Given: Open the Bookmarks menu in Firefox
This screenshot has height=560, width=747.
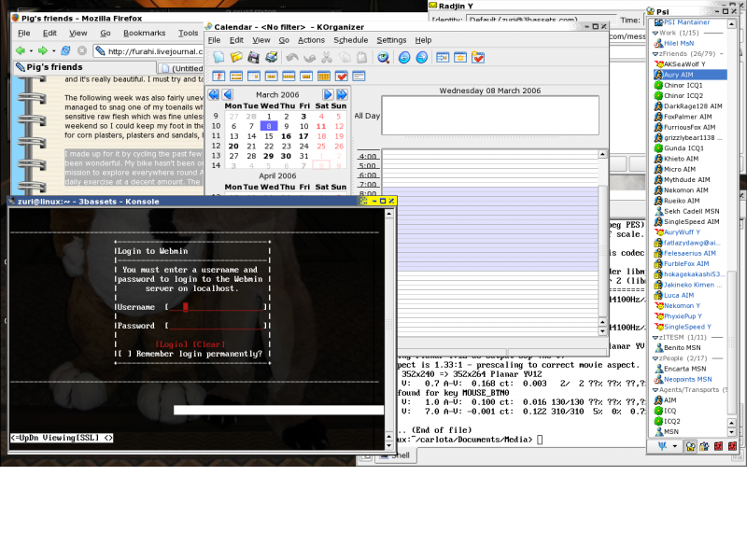Looking at the screenshot, I should coord(145,32).
